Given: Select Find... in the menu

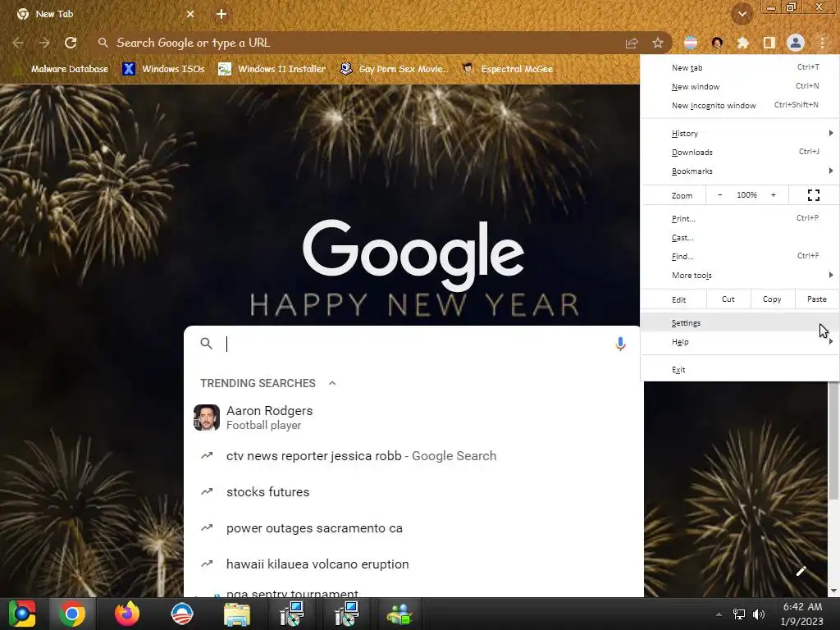Looking at the screenshot, I should [x=740, y=256].
